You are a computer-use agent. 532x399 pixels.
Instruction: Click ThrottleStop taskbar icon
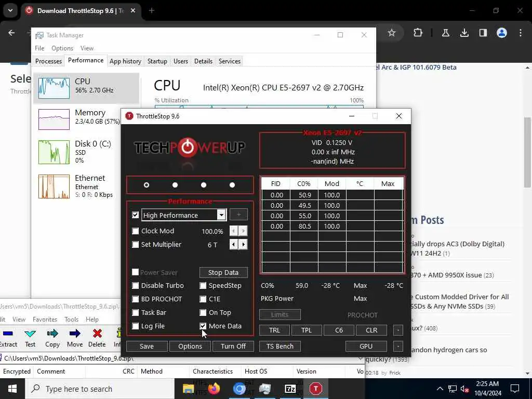tap(315, 389)
